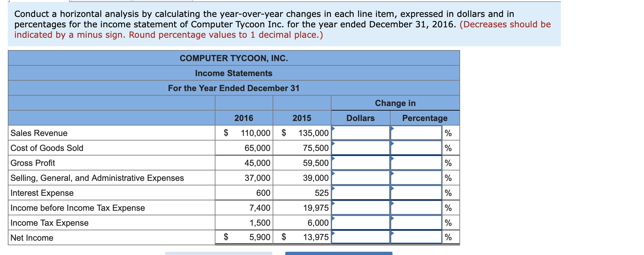Screen dimensions: 644x255
Task: Click the marker on Selling, General, Administrative percentage field
Action: 393,173
